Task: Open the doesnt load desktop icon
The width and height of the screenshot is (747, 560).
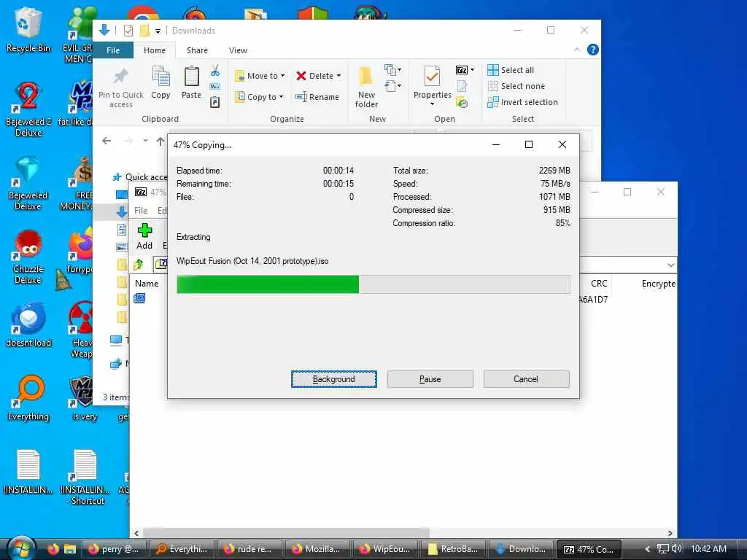Action: [x=28, y=324]
